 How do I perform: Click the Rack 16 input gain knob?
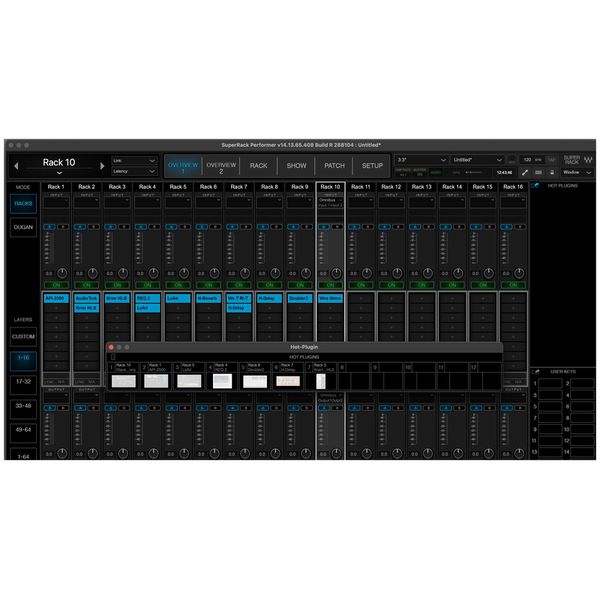(x=519, y=273)
